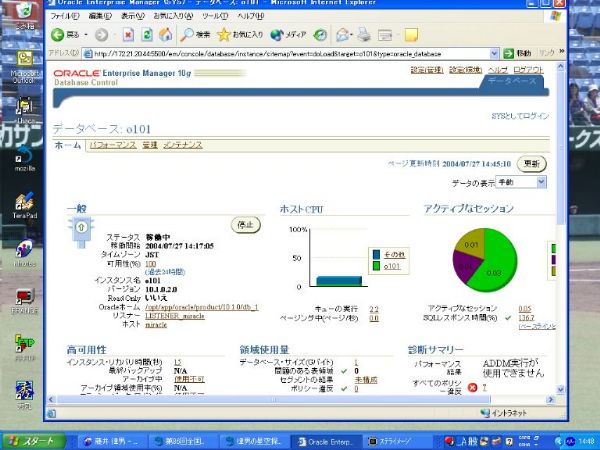The height and width of the screenshot is (450, 600).
Task: Open the スタート Start button
Action: (33, 441)
